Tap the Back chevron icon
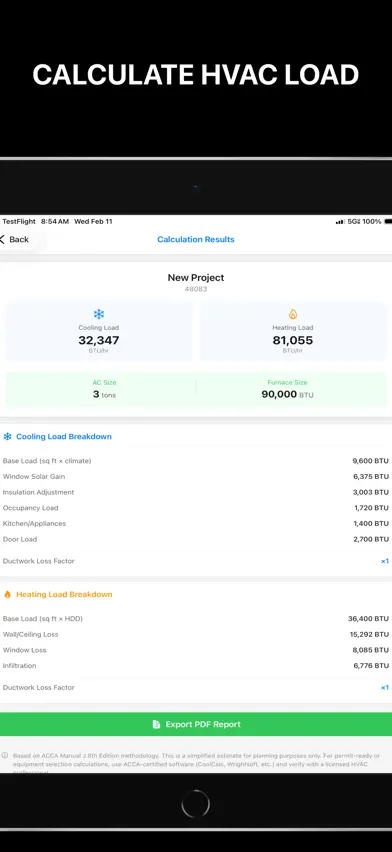This screenshot has width=392, height=852. (x=2, y=240)
